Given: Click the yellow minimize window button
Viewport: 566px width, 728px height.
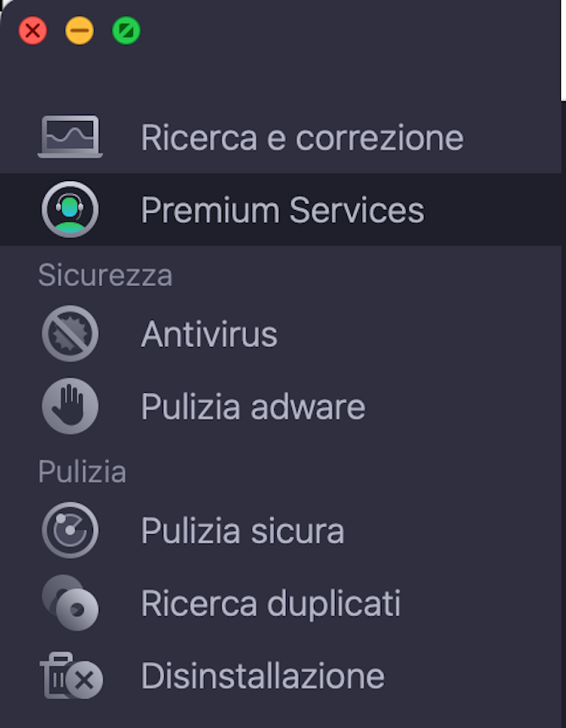Looking at the screenshot, I should coord(79,30).
